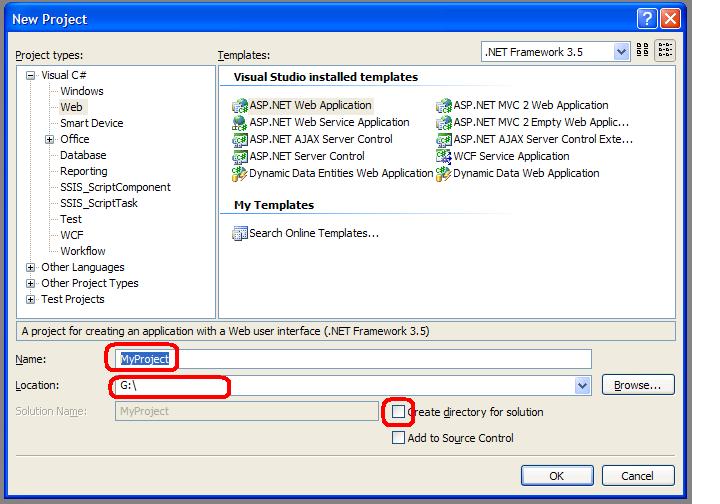Close the New Project dialog
This screenshot has height=504, width=720.
670,19
